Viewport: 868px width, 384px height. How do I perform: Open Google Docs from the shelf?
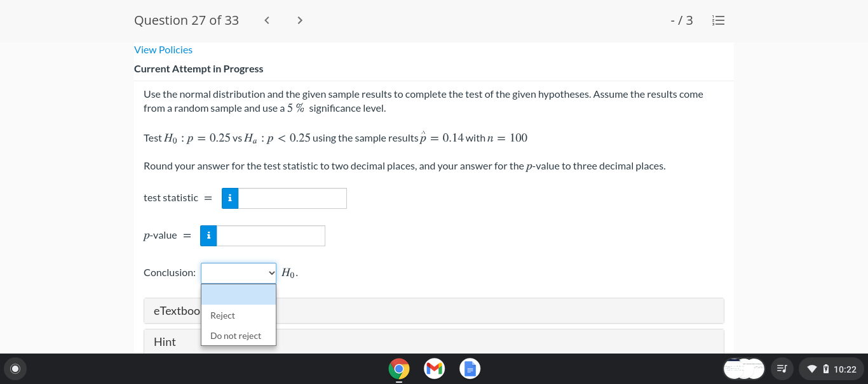click(x=470, y=369)
